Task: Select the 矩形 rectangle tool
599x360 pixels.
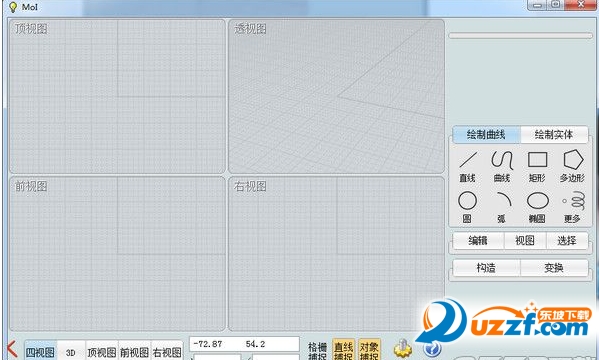Action: click(537, 167)
